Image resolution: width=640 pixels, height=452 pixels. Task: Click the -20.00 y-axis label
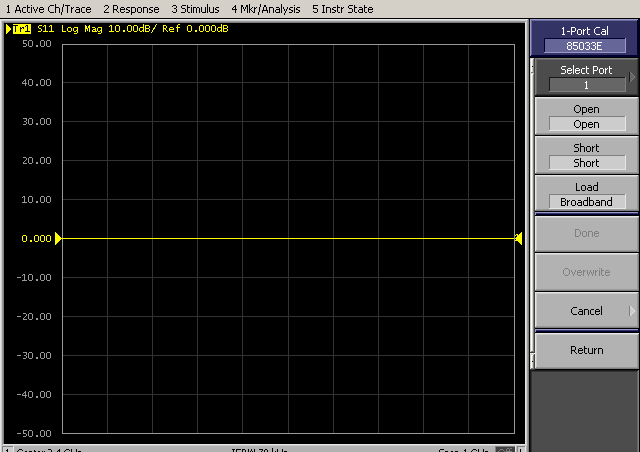34,316
